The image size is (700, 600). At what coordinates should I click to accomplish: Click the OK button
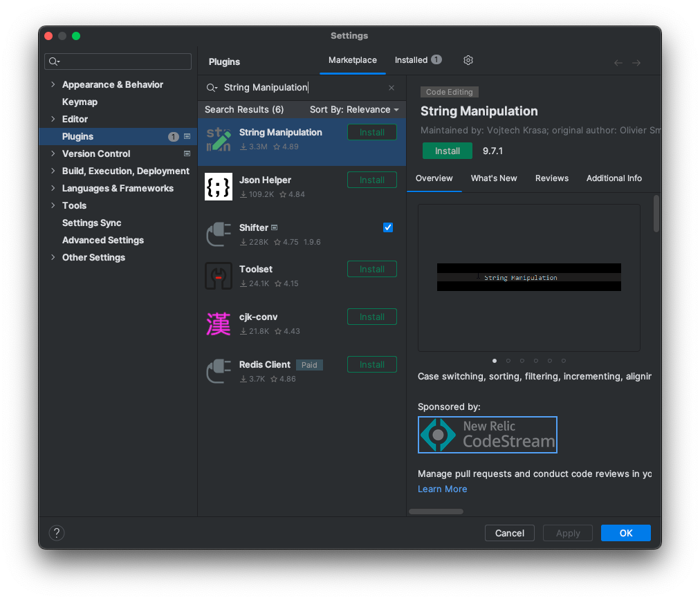pyautogui.click(x=625, y=533)
